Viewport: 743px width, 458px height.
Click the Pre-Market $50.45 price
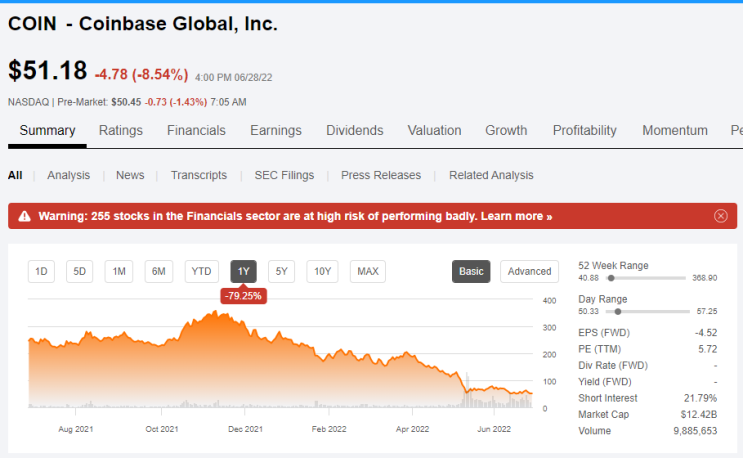(x=126, y=102)
